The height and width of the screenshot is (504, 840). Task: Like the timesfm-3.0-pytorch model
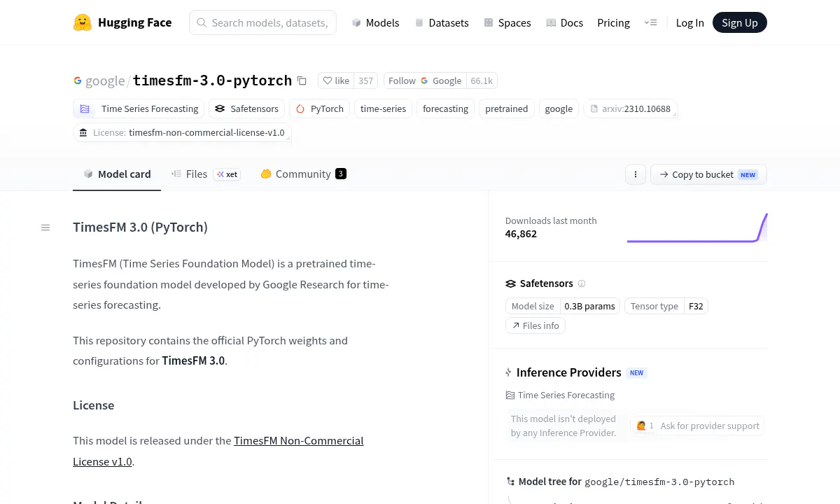tap(336, 80)
